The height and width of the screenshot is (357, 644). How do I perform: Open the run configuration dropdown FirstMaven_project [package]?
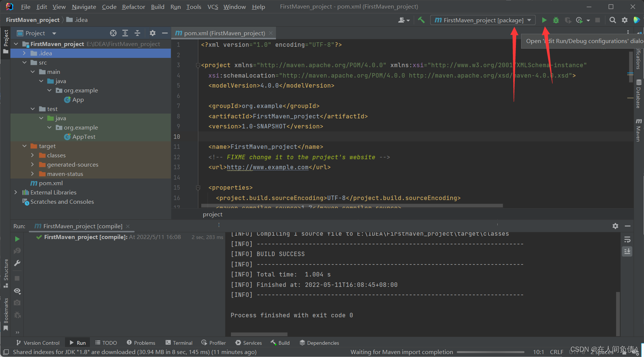click(x=483, y=20)
